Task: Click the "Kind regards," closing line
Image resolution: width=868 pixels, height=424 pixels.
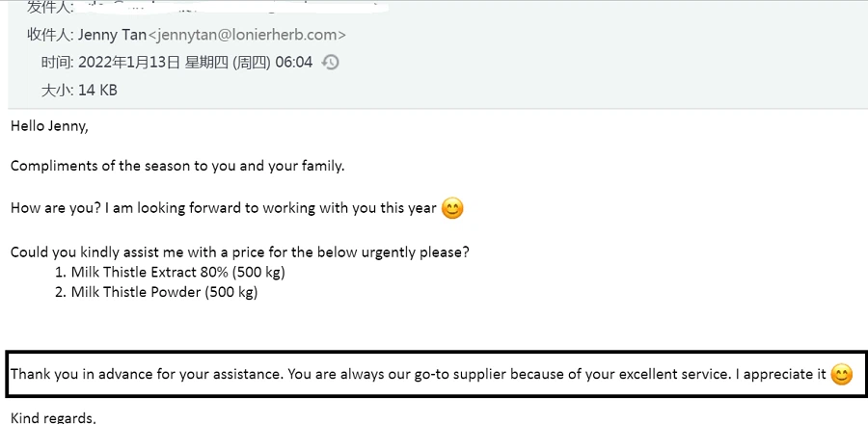Action: click(x=53, y=417)
